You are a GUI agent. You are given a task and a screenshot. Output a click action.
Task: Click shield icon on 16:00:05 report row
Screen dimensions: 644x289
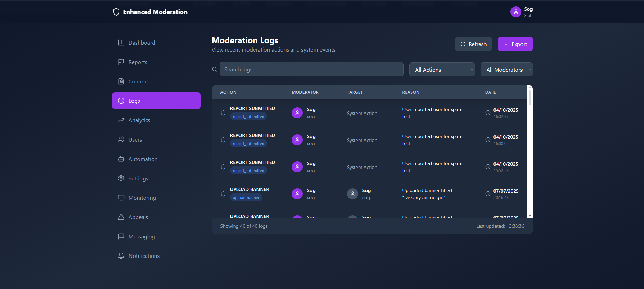coord(223,140)
